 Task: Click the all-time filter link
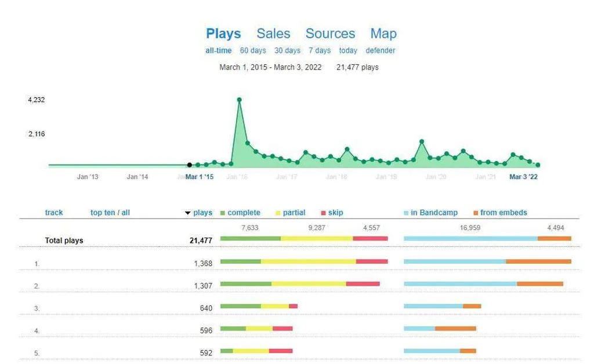point(218,50)
